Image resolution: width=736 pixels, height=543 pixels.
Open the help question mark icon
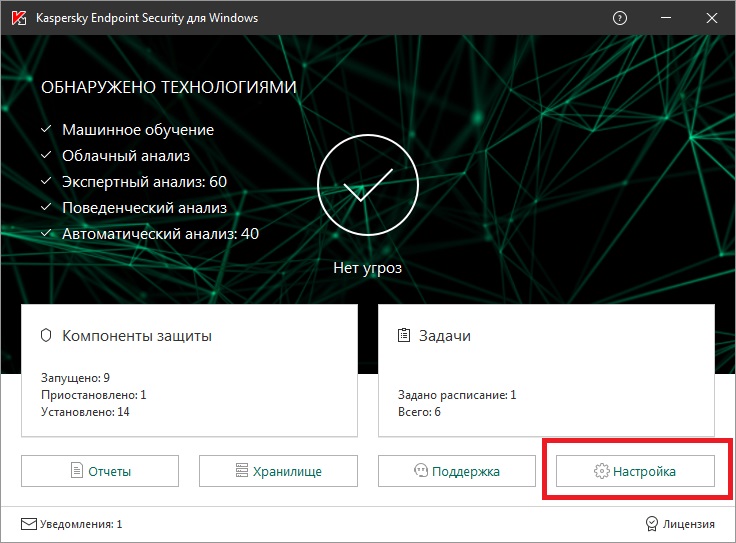coord(620,18)
